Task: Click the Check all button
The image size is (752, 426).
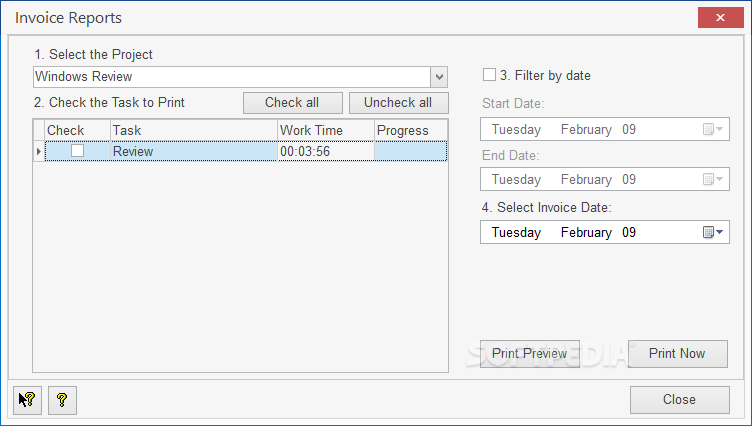Action: (x=293, y=103)
